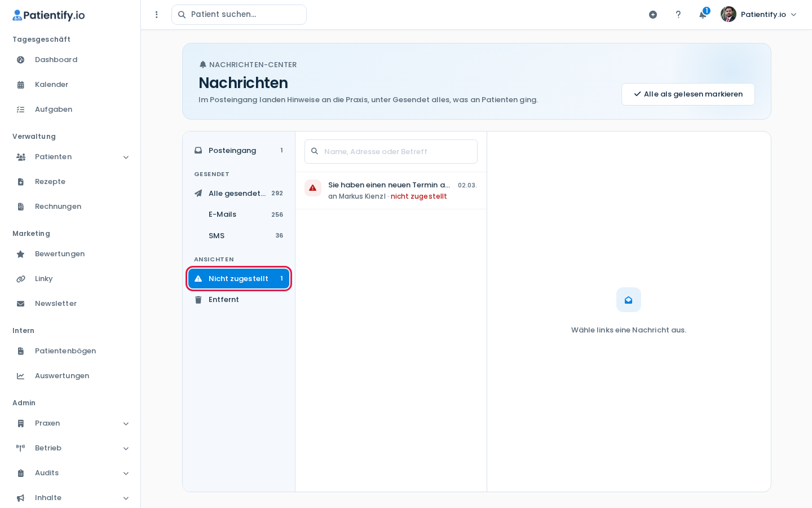Viewport: 812px width, 508px height.
Task: Expand the Inhalte chevron
Action: pos(126,498)
